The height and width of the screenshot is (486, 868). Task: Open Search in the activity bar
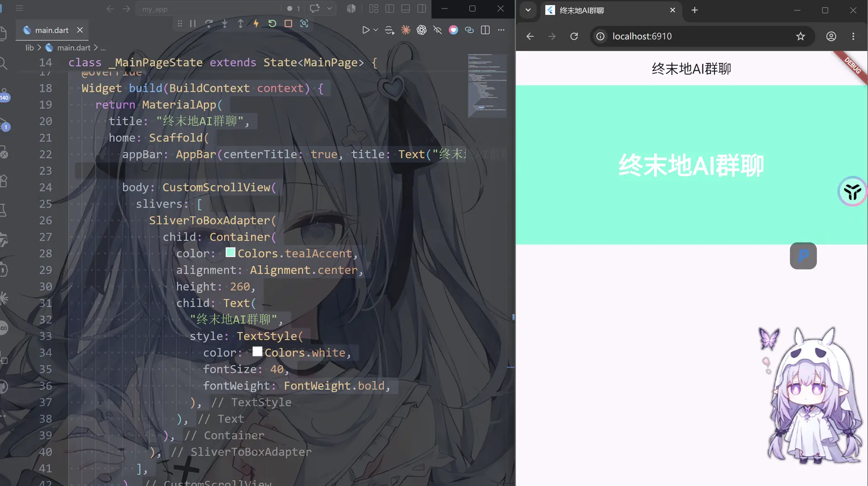click(4, 63)
